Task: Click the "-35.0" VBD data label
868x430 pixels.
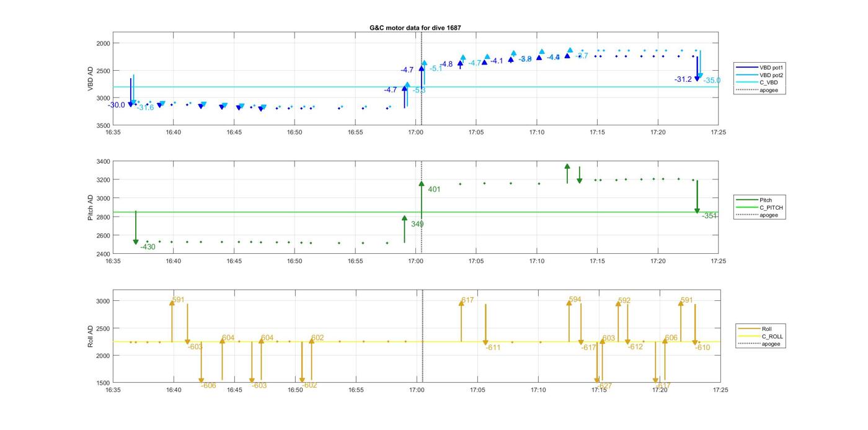Action: click(x=712, y=80)
